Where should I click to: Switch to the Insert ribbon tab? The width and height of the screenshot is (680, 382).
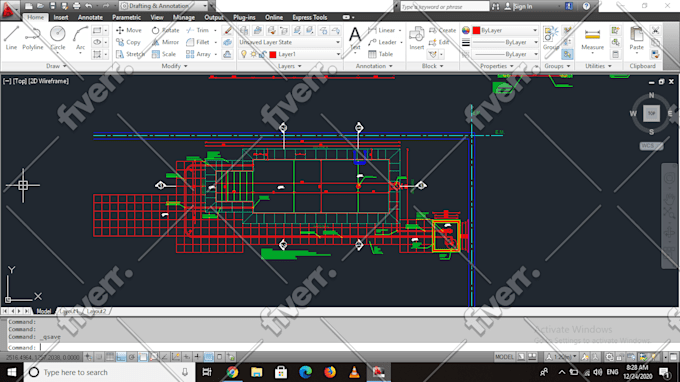tap(61, 17)
